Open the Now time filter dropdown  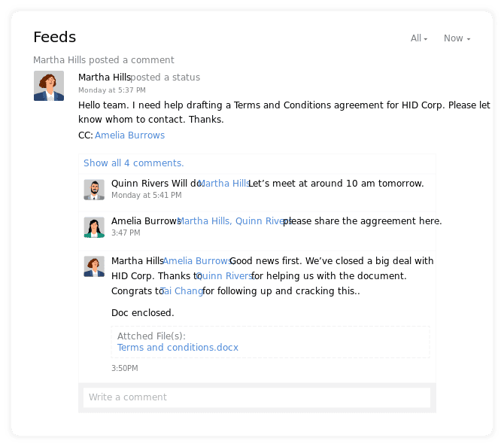[x=457, y=38]
